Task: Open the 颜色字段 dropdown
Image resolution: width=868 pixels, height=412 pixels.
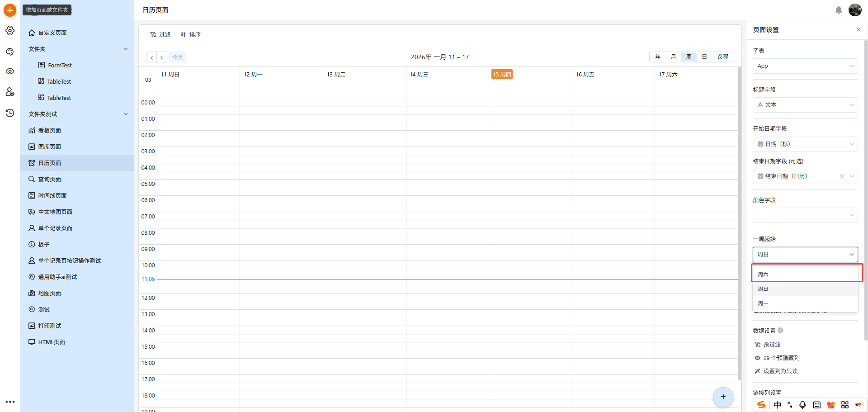Action: [805, 215]
